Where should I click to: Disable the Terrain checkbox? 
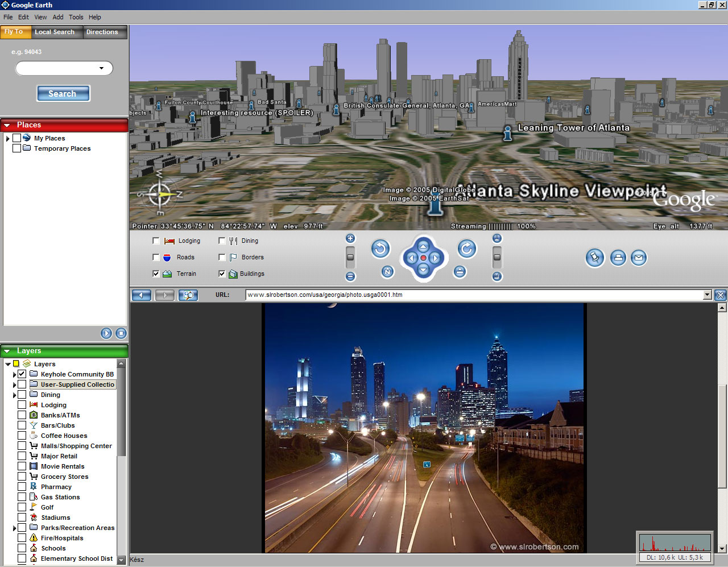click(x=156, y=274)
